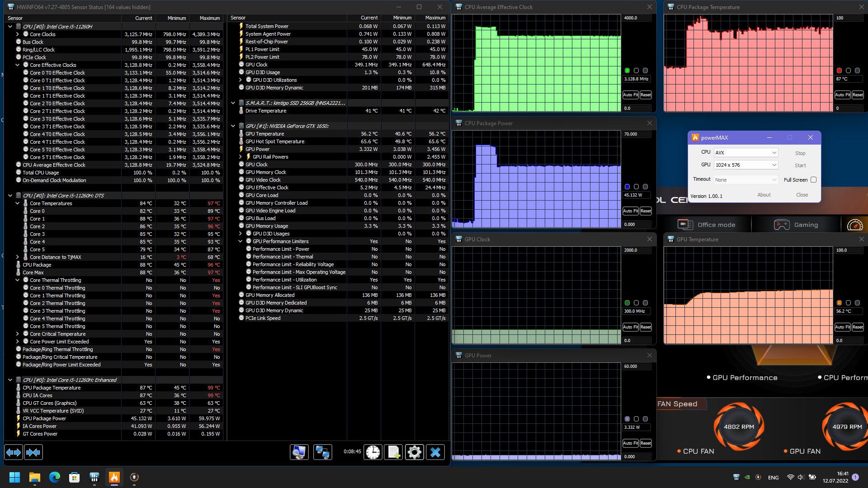Enable the Full Screen checkbox
This screenshot has height=488, width=868.
[x=813, y=180]
